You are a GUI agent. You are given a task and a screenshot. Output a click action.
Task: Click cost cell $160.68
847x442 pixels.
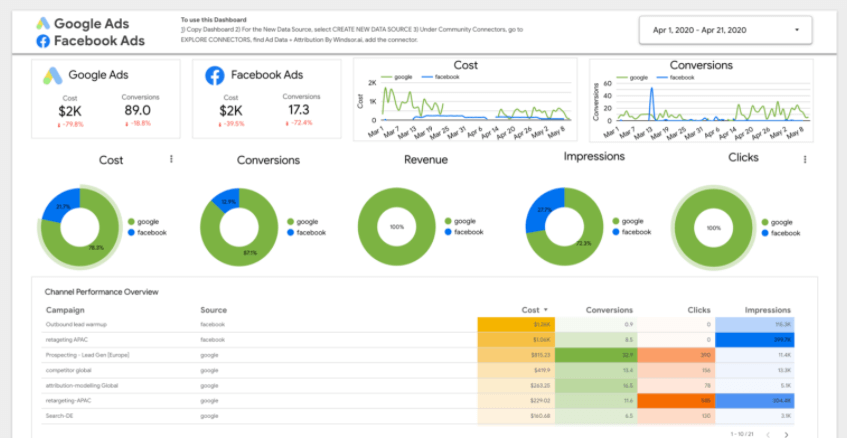pos(516,416)
